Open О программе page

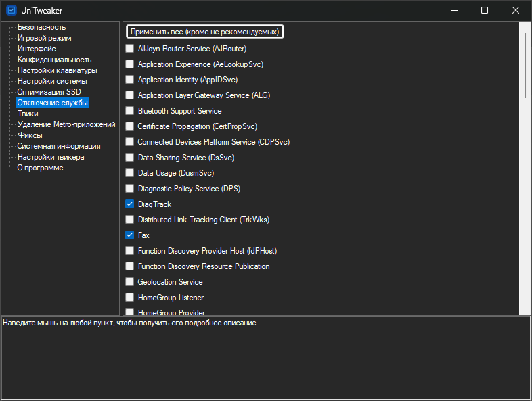[x=41, y=168]
